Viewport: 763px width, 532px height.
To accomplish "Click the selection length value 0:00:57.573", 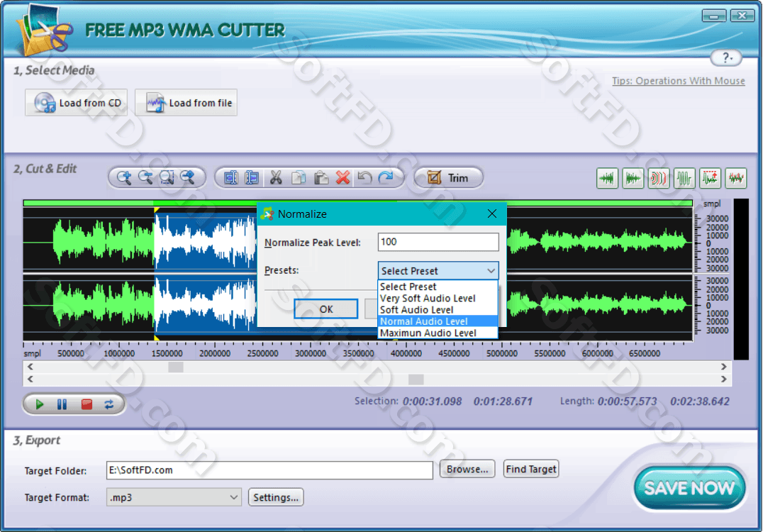I will pos(628,401).
